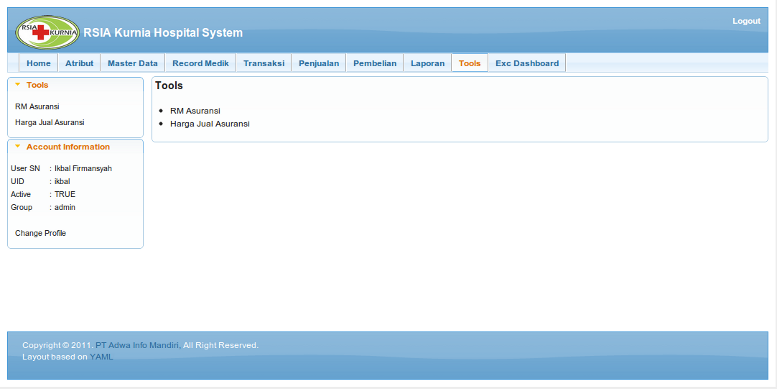The image size is (777, 389).
Task: Select the Transaksi tab
Action: coord(264,63)
